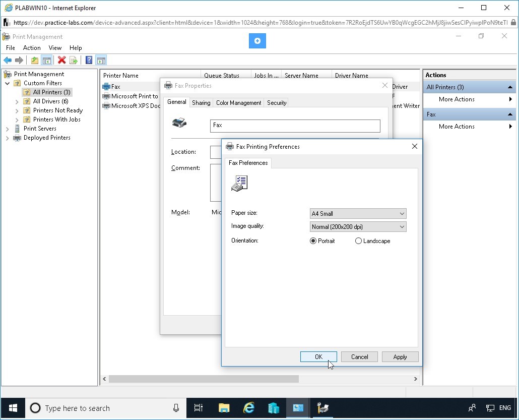Click the blue plus button above the toolbar
The width and height of the screenshot is (519, 420).
(257, 41)
